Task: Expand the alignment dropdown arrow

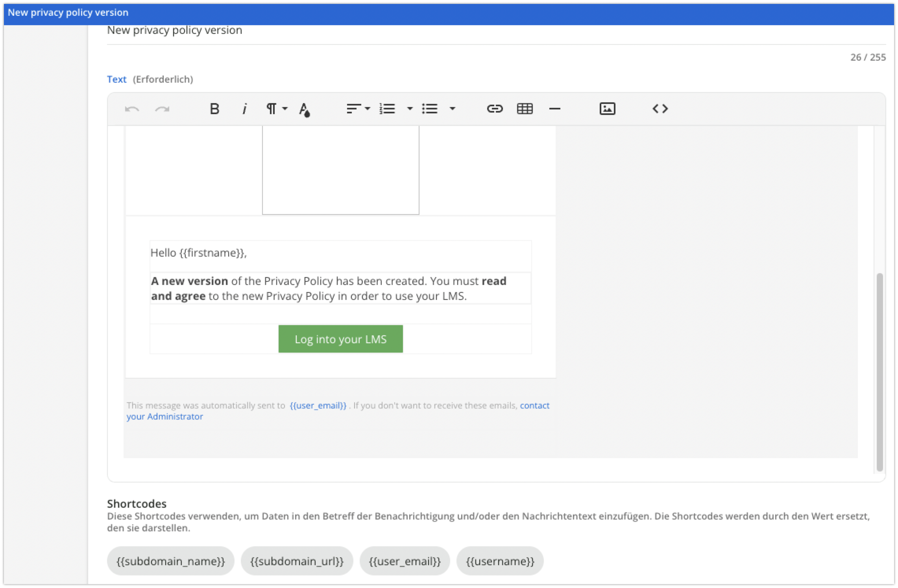Action: coord(368,109)
